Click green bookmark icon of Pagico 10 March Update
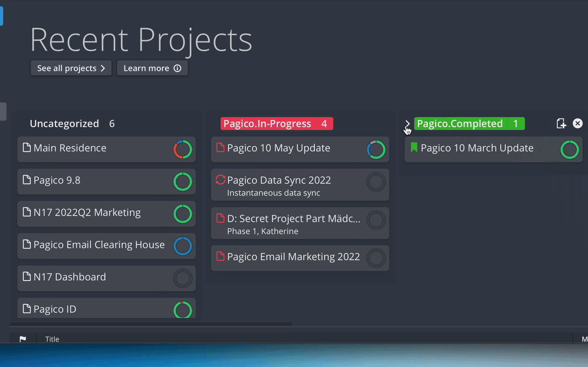Image resolution: width=588 pixels, height=367 pixels. point(414,148)
